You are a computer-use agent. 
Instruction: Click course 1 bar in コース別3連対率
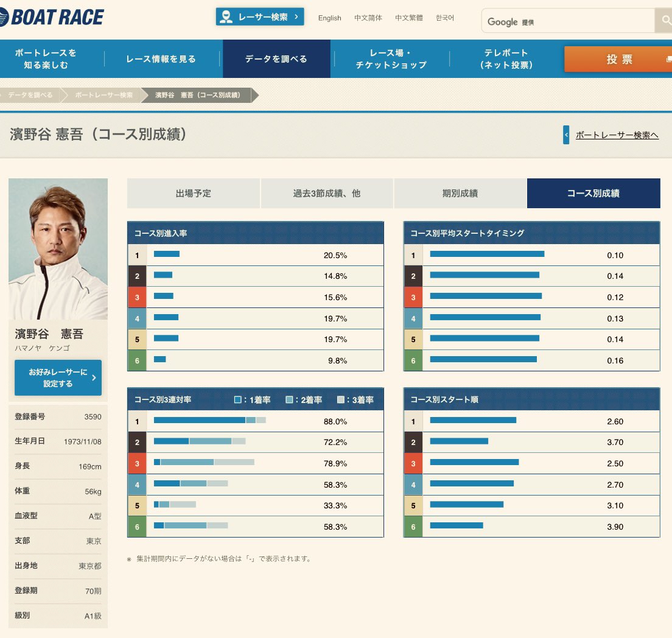[209, 420]
